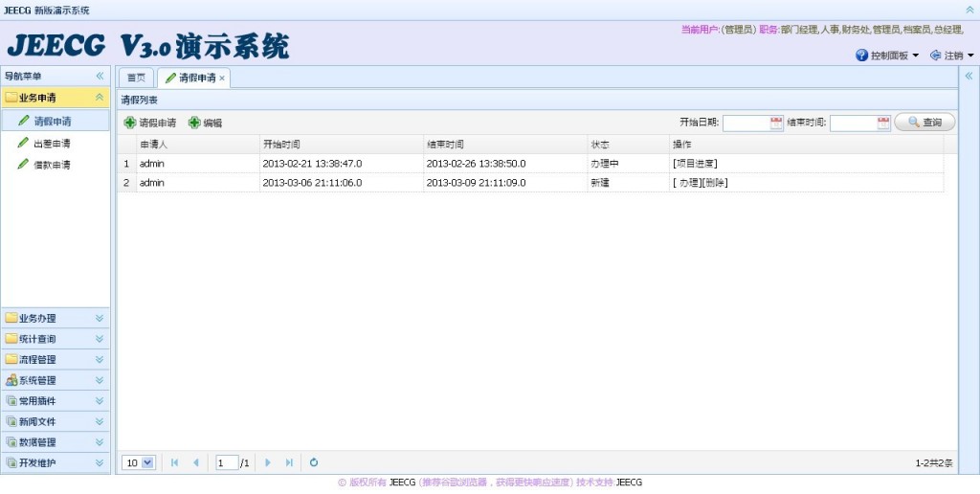The image size is (980, 494).
Task: Go to the last page
Action: [289, 462]
